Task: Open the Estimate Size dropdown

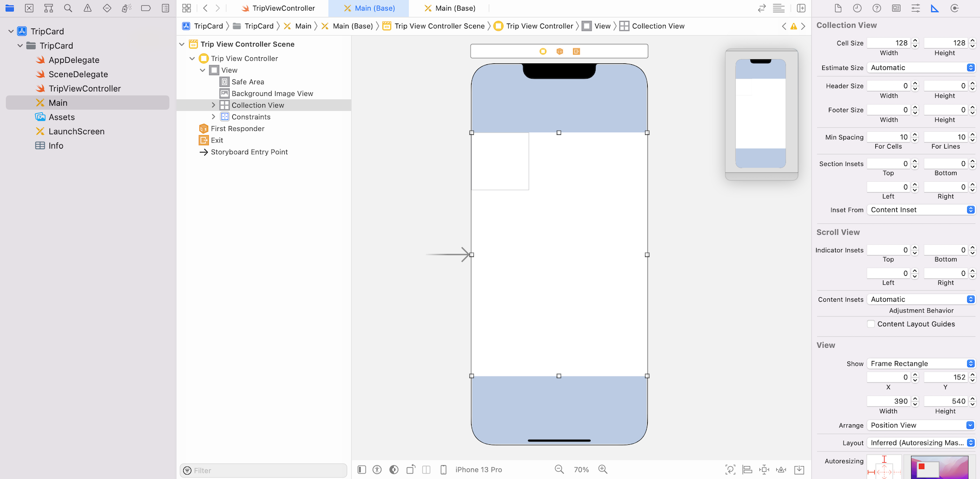Action: [921, 67]
